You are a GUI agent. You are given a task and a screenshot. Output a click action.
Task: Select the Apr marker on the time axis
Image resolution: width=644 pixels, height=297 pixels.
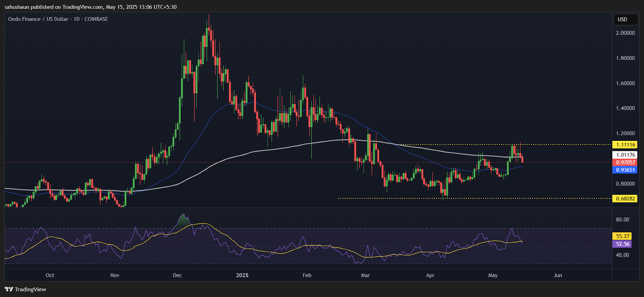pyautogui.click(x=430, y=275)
